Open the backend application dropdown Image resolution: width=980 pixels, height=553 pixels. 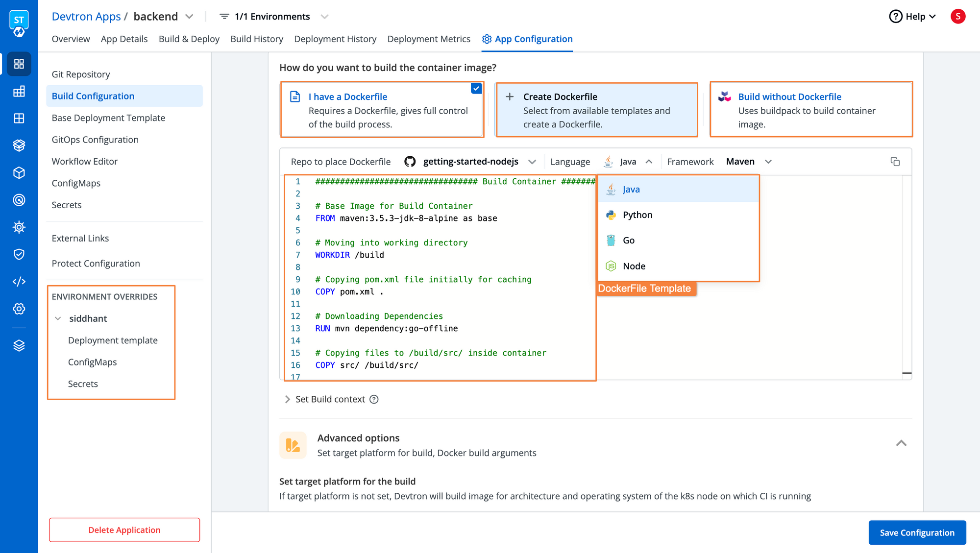pyautogui.click(x=189, y=17)
